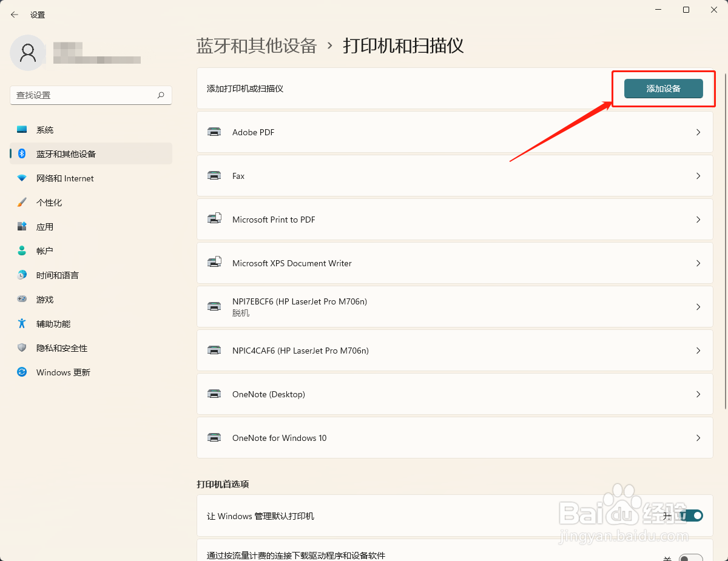
Task: Expand the Adobe PDF row chevron
Action: 698,132
